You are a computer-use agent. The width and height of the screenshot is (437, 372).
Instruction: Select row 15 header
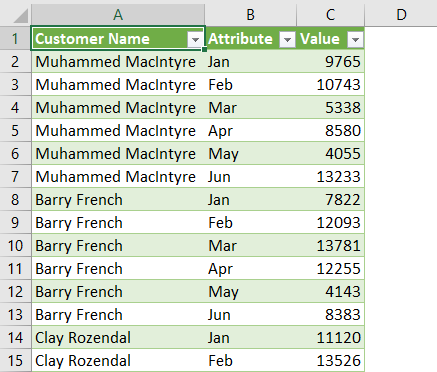tap(15, 361)
